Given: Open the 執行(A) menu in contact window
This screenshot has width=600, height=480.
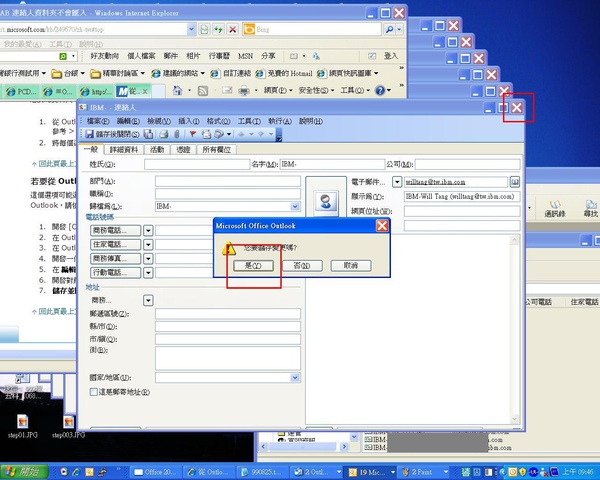Looking at the screenshot, I should (x=280, y=121).
